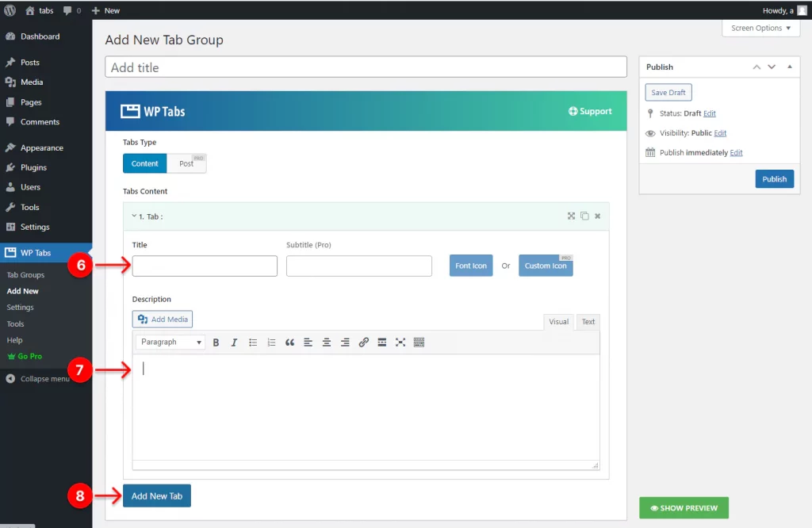Click inside the Description editor area
The height and width of the screenshot is (528, 812).
click(x=366, y=407)
